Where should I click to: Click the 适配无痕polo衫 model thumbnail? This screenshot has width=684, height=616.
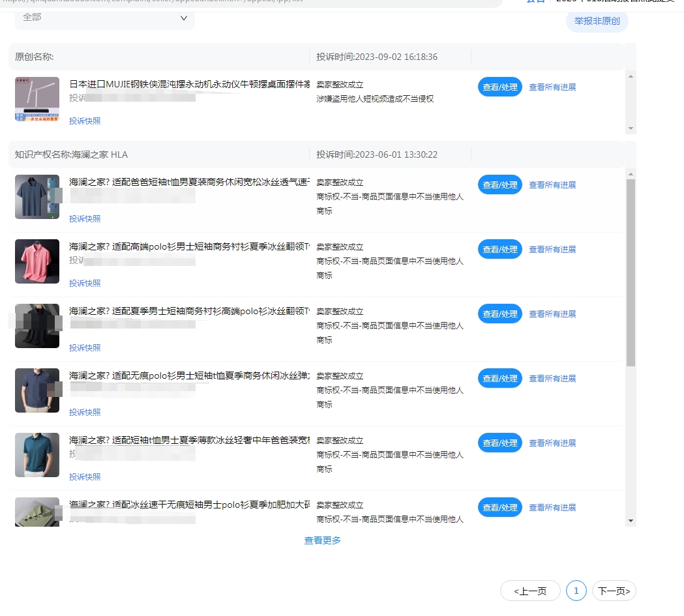pyautogui.click(x=37, y=390)
